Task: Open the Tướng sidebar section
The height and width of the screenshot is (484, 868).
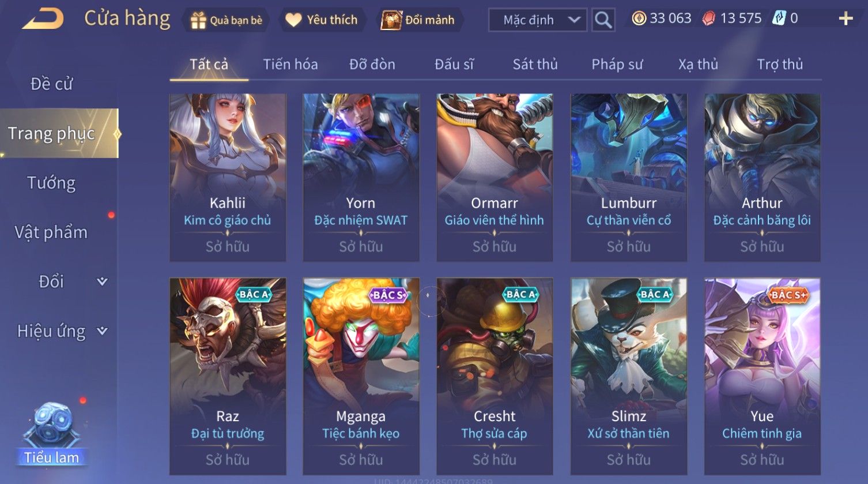Action: (x=51, y=183)
